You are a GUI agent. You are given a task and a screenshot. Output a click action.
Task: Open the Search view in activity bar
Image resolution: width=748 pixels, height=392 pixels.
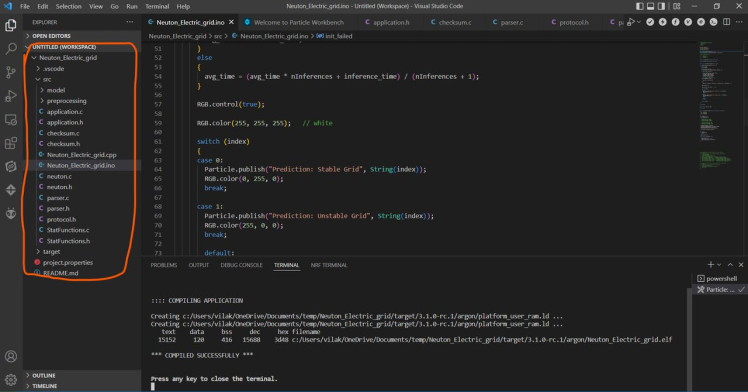pyautogui.click(x=10, y=49)
